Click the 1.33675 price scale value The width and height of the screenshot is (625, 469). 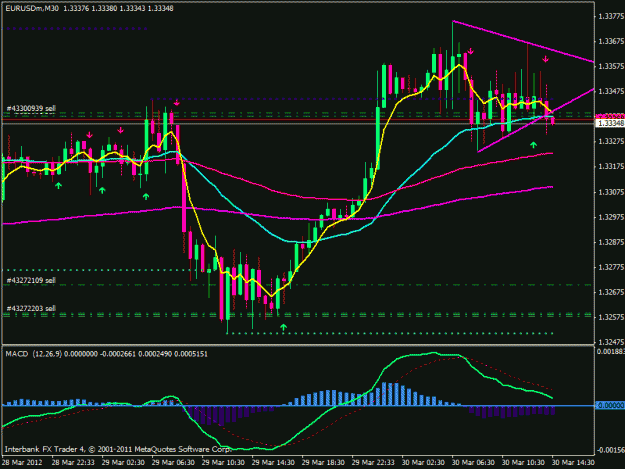click(x=611, y=41)
